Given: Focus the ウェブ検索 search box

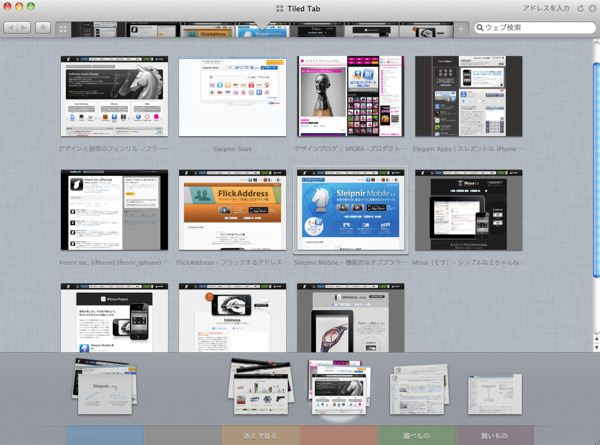Looking at the screenshot, I should point(535,29).
